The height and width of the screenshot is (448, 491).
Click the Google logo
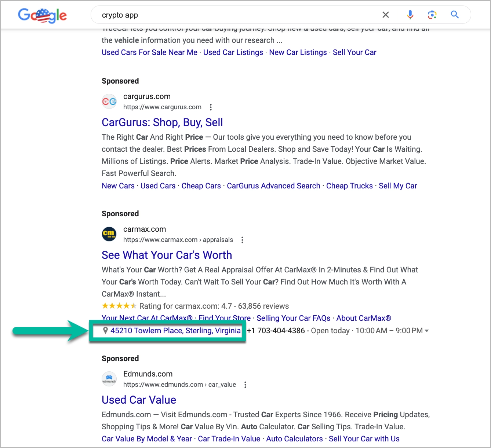tap(42, 15)
